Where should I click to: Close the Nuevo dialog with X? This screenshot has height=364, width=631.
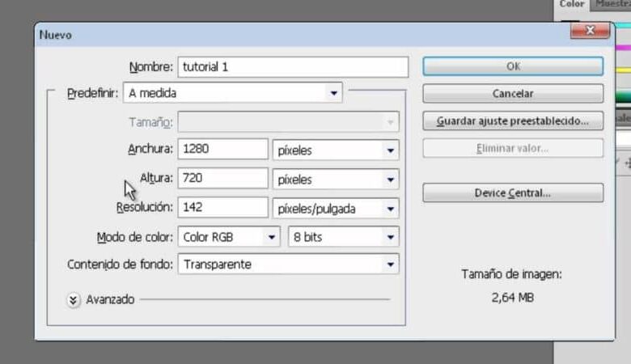pyautogui.click(x=590, y=30)
